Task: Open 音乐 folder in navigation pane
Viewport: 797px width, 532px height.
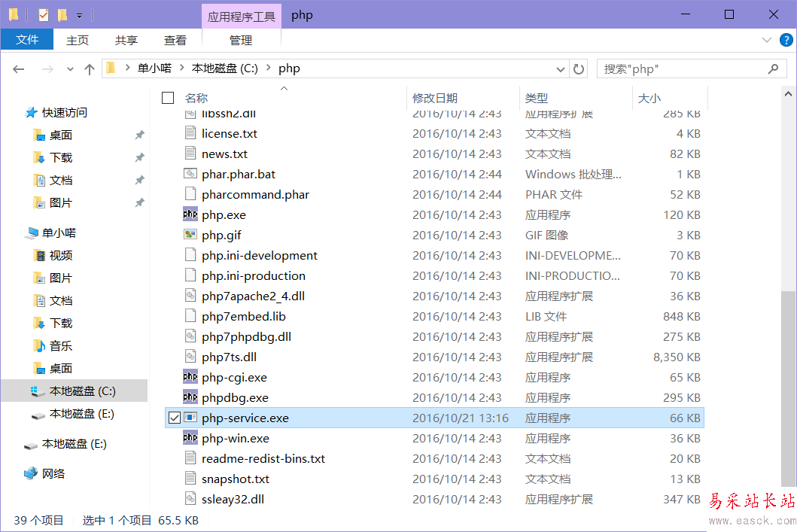Action: click(61, 345)
